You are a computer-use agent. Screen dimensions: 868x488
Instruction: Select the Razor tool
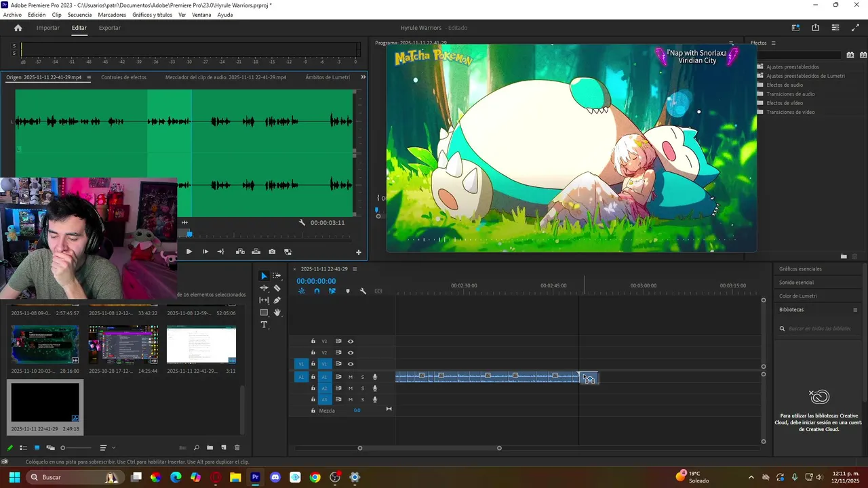277,288
